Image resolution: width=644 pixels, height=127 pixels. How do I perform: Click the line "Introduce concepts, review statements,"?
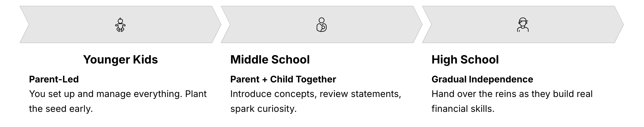click(x=316, y=94)
